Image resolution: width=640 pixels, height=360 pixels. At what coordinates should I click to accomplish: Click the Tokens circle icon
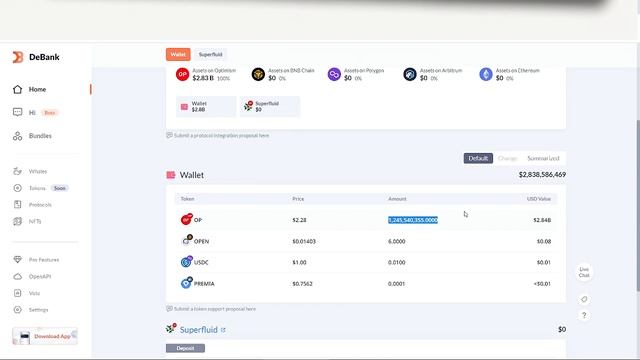coord(18,188)
